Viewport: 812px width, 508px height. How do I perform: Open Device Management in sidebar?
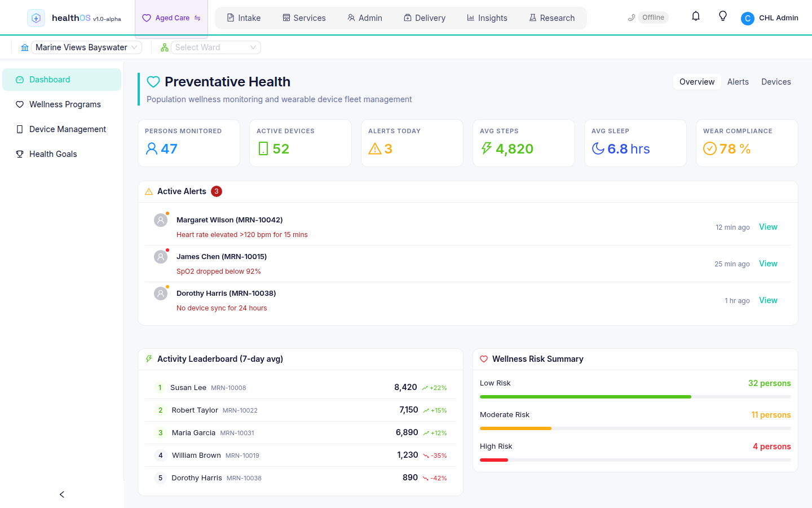(62, 129)
